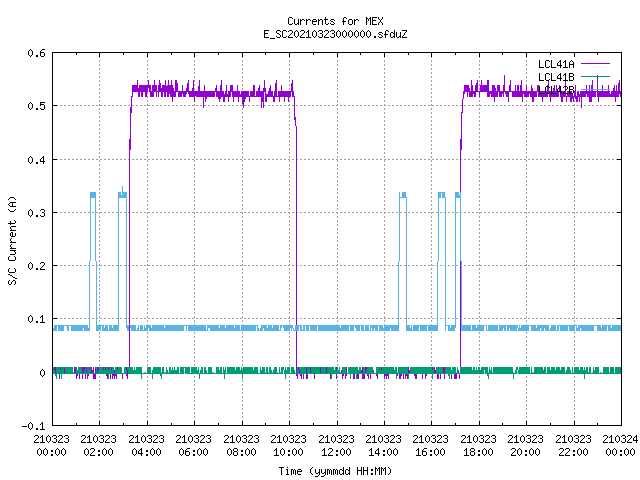Click the chart title 'Currents for MEX'
640x480 pixels.
pyautogui.click(x=335, y=21)
